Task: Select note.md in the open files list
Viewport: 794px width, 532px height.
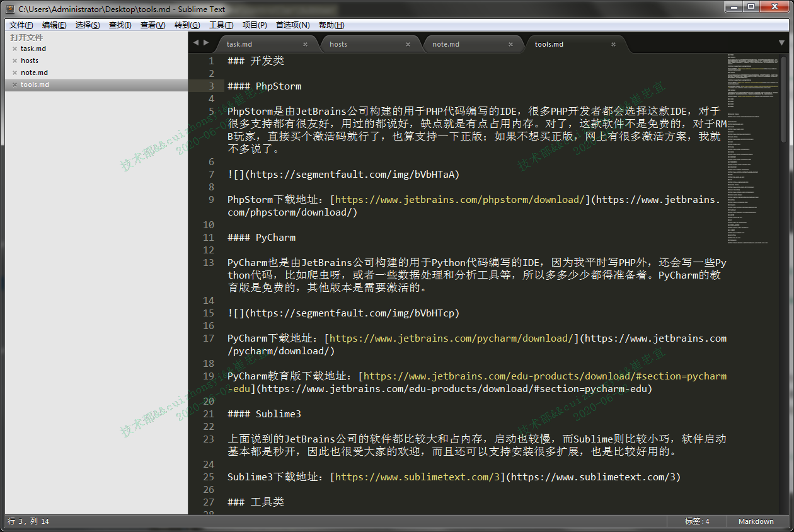Action: [34, 72]
